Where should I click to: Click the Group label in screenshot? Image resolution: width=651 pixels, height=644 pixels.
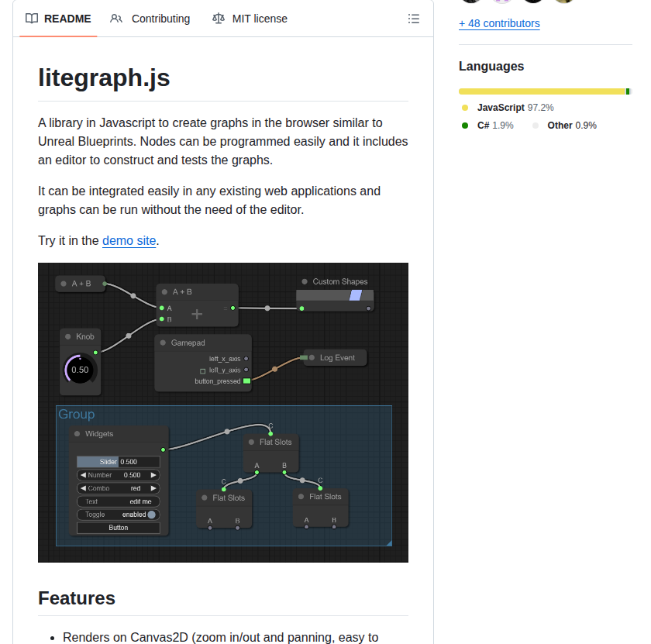[77, 415]
